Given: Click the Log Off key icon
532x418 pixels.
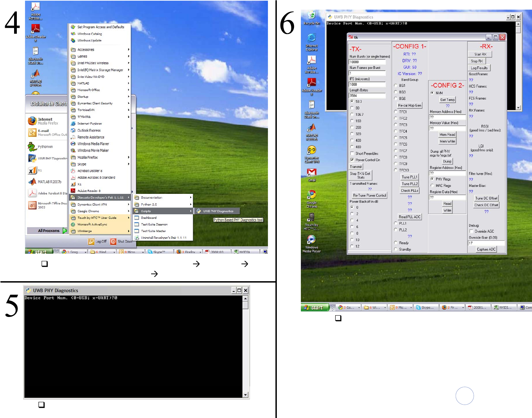Looking at the screenshot, I should click(x=91, y=241).
